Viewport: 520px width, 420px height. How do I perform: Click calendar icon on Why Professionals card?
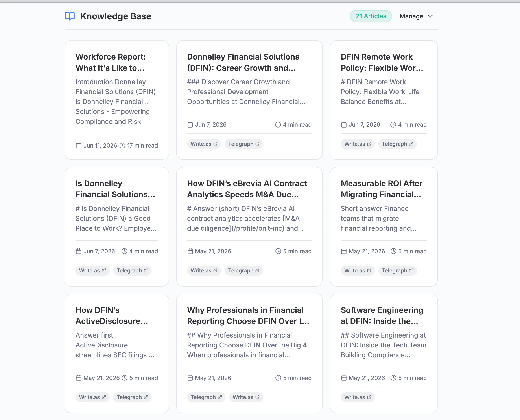(190, 378)
